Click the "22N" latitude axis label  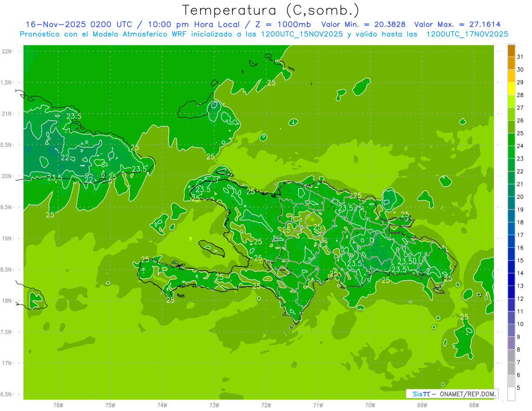pyautogui.click(x=7, y=51)
